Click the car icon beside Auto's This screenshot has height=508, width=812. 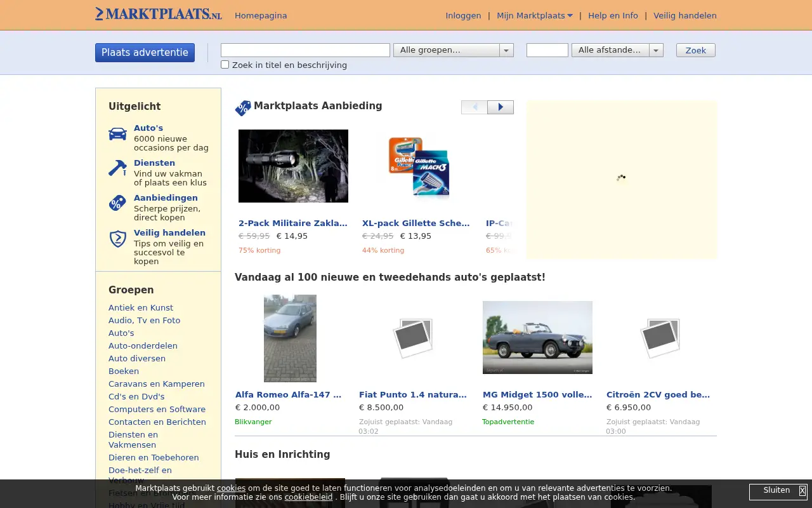point(117,134)
